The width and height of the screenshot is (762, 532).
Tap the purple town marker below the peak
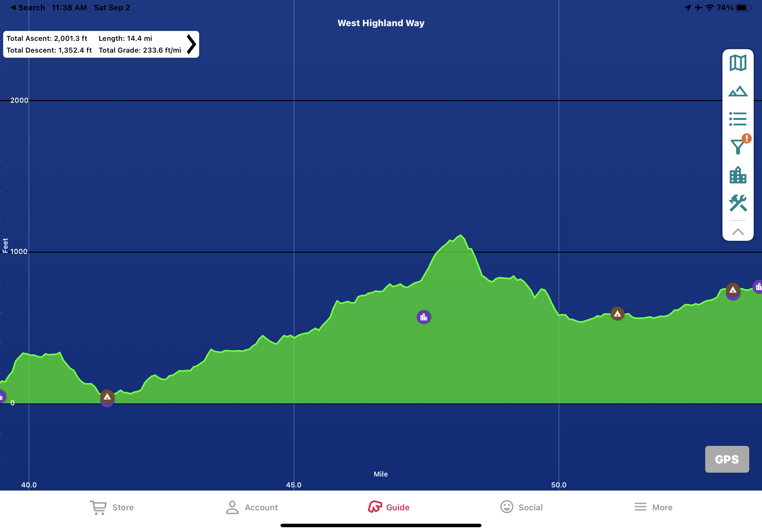pyautogui.click(x=423, y=317)
